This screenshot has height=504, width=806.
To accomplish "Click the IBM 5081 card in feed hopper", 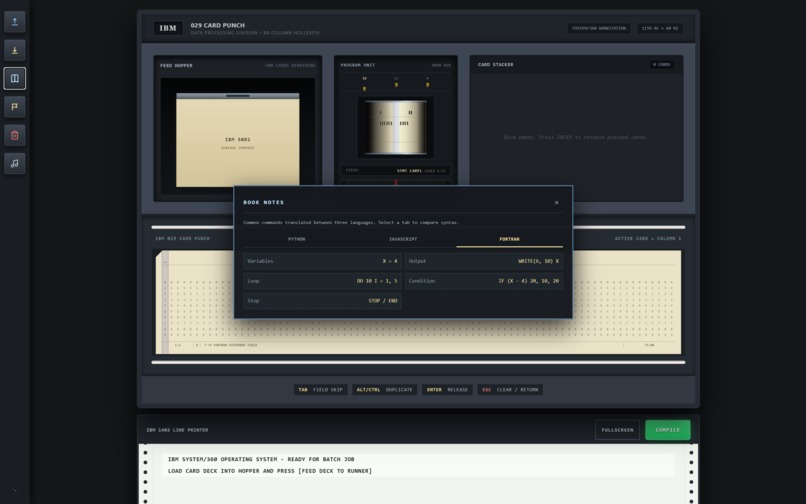I will [237, 140].
